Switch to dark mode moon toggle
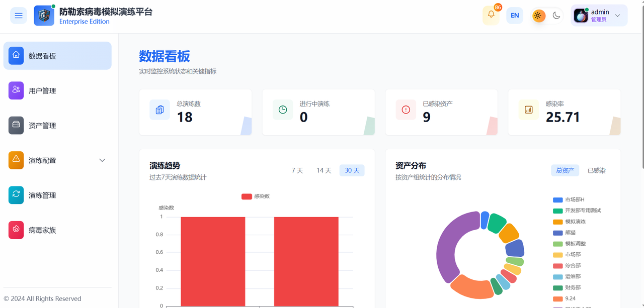The width and height of the screenshot is (644, 308). click(556, 16)
